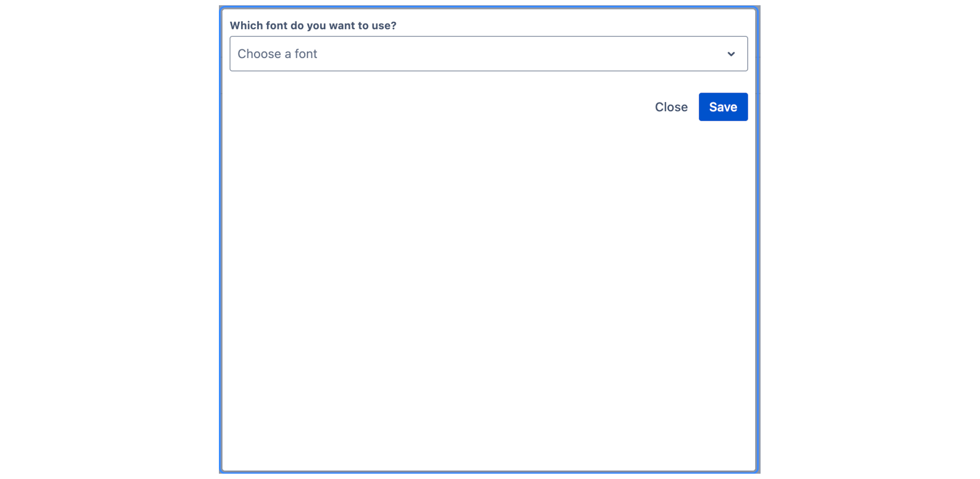Click the 'Which font do you want to use?' label

coord(313,26)
